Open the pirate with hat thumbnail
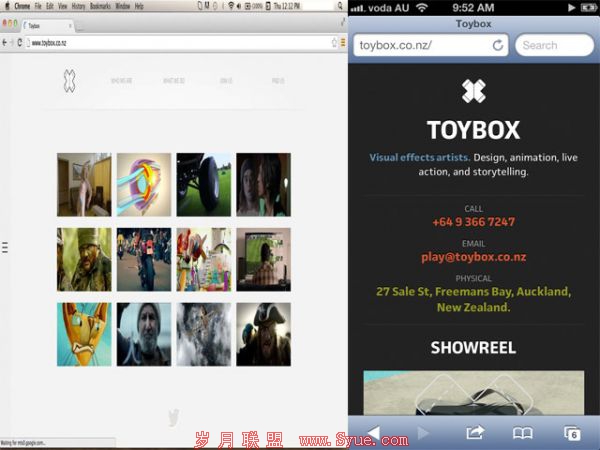The image size is (600, 450). [263, 334]
